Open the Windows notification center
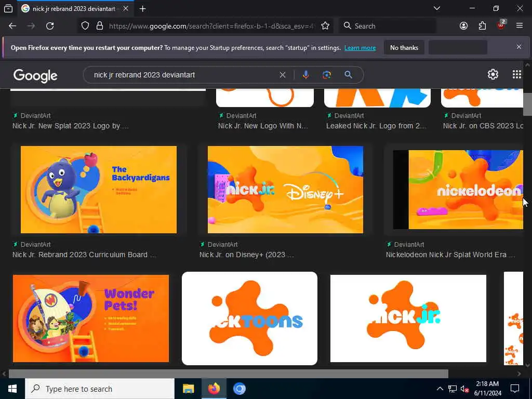 point(515,389)
